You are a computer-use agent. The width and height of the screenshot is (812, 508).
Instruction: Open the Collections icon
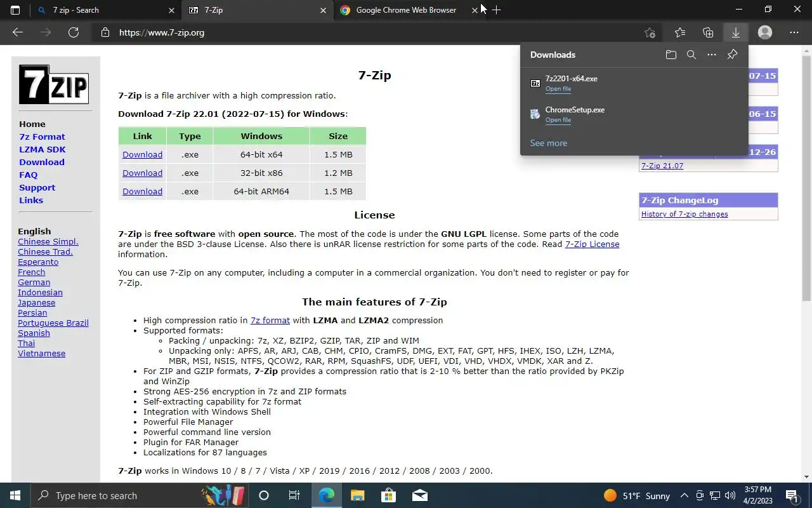708,32
